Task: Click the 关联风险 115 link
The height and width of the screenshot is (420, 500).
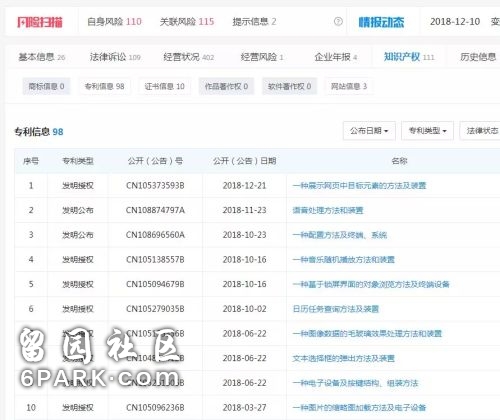Action: [x=187, y=22]
